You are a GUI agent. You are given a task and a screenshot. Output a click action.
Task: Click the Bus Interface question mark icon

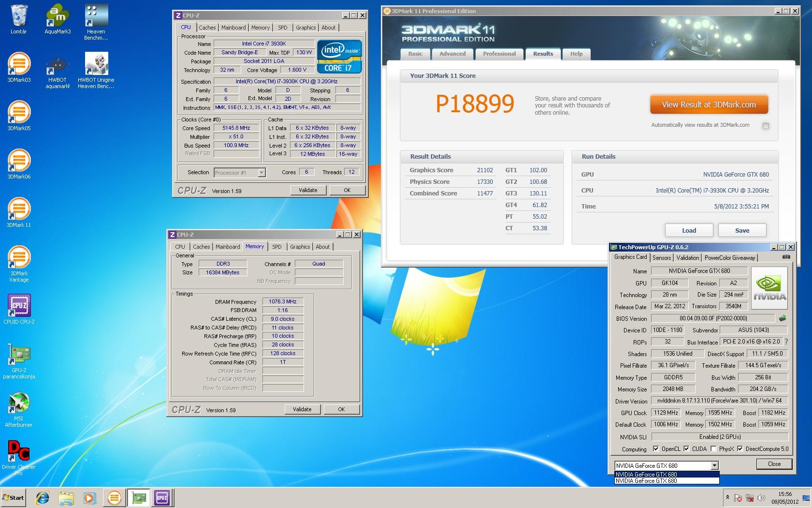(786, 342)
